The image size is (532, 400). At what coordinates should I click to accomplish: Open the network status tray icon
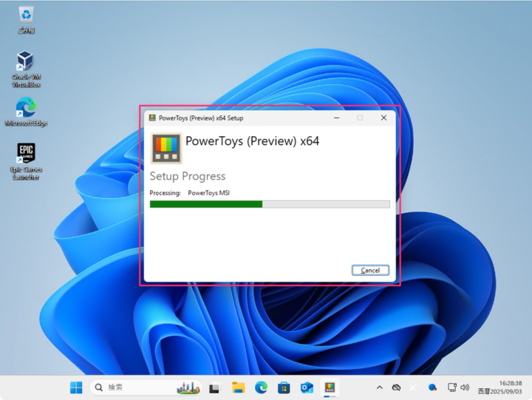tap(452, 387)
